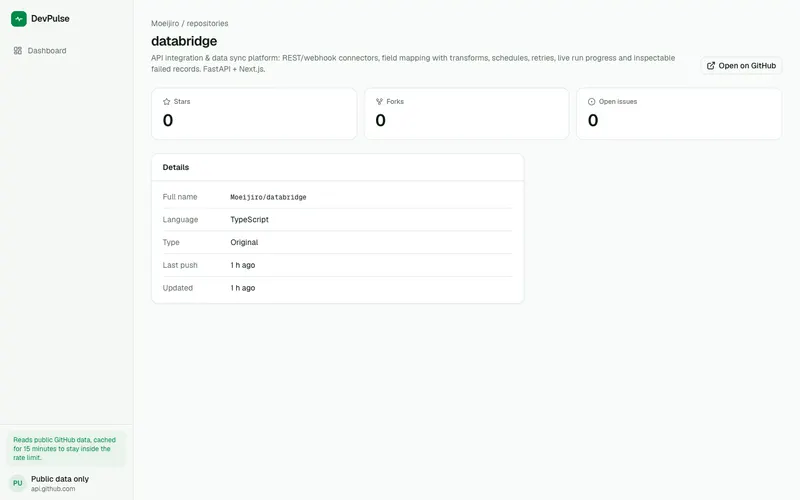Open the Dashboard sidebar item

(x=66, y=51)
